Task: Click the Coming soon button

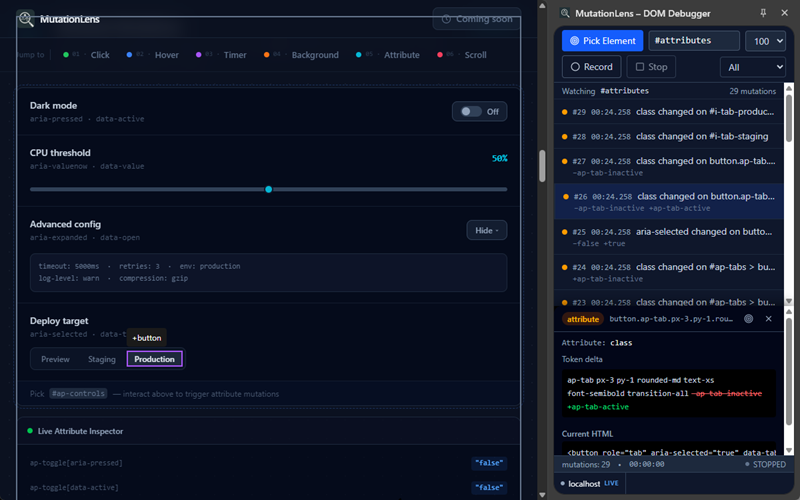Action: coord(477,19)
